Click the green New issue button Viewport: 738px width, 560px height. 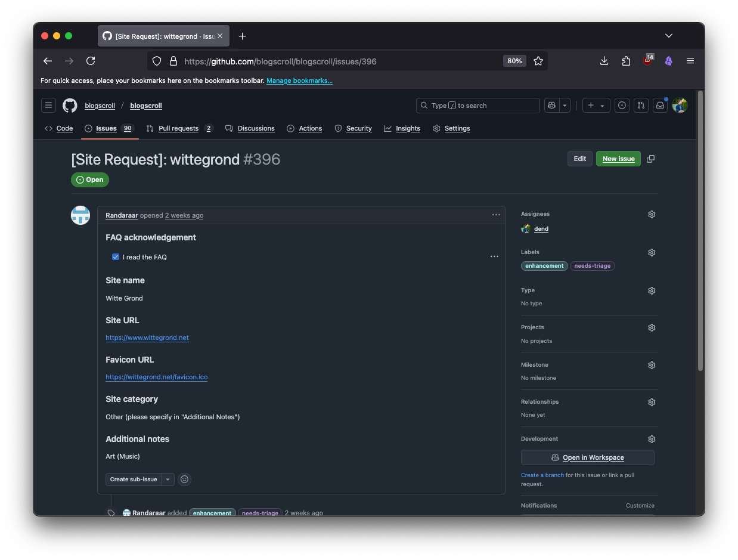pos(618,159)
